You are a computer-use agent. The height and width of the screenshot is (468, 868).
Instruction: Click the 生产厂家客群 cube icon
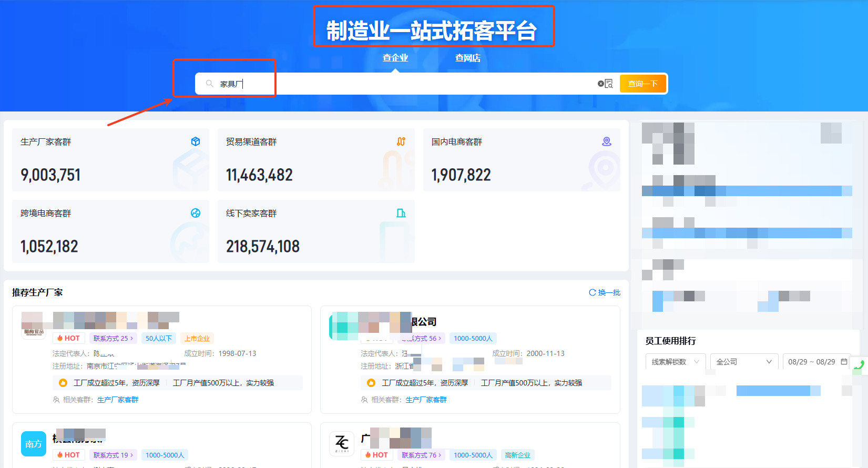pyautogui.click(x=196, y=141)
